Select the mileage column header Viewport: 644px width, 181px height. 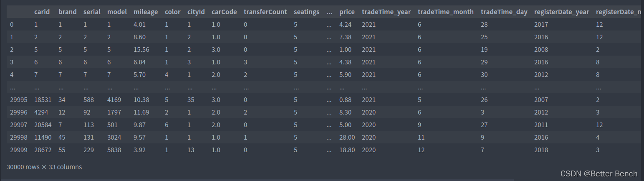click(146, 12)
